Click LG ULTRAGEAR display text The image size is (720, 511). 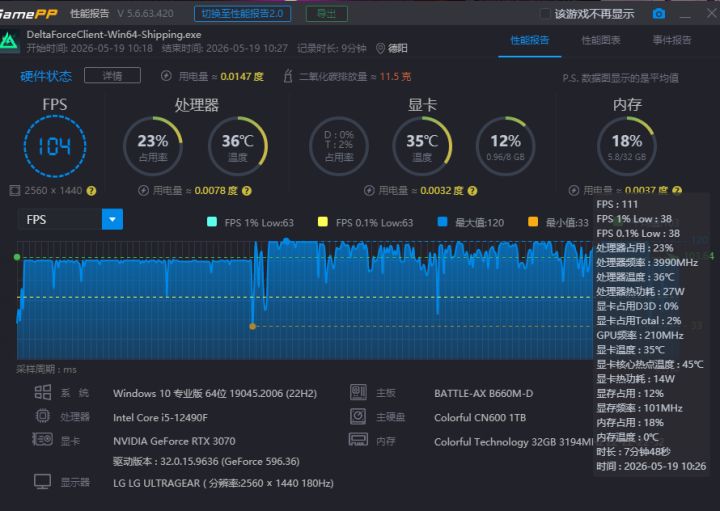click(x=223, y=483)
